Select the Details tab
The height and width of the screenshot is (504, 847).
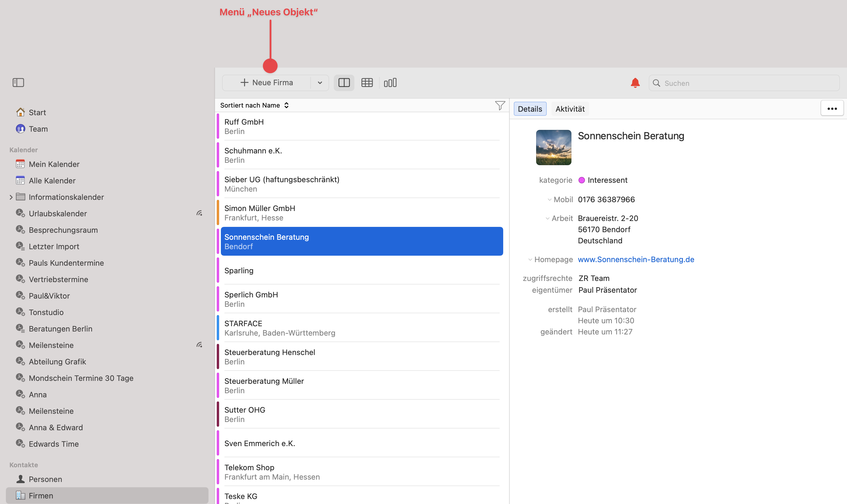click(x=530, y=109)
